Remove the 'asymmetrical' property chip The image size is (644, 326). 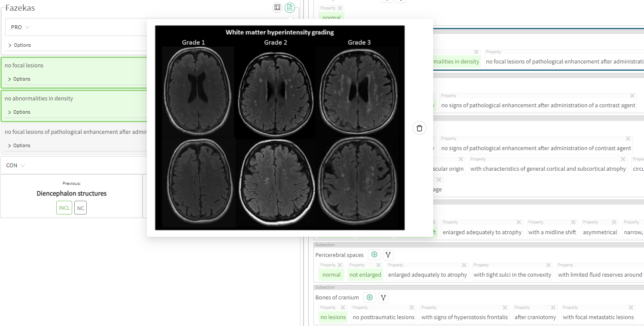click(x=614, y=222)
